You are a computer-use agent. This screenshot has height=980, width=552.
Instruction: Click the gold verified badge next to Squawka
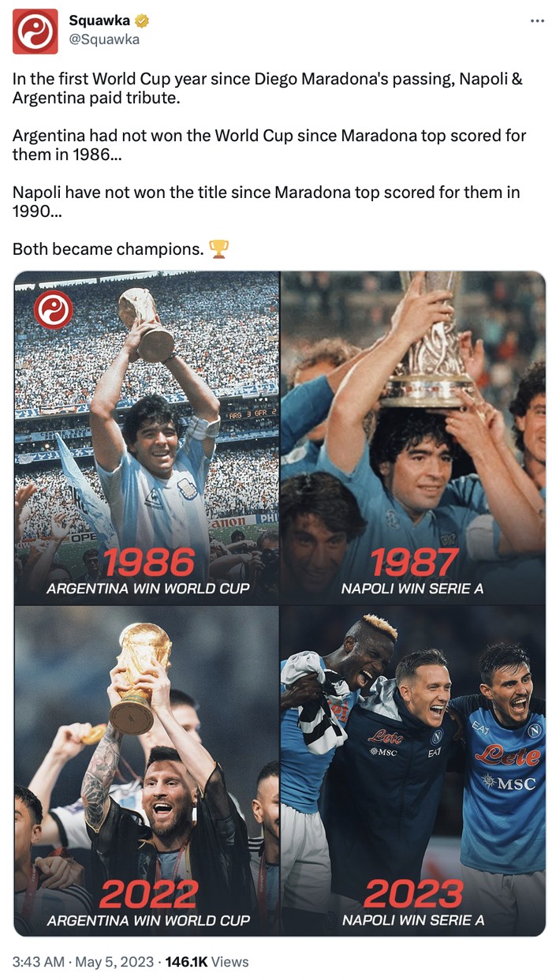[x=142, y=21]
